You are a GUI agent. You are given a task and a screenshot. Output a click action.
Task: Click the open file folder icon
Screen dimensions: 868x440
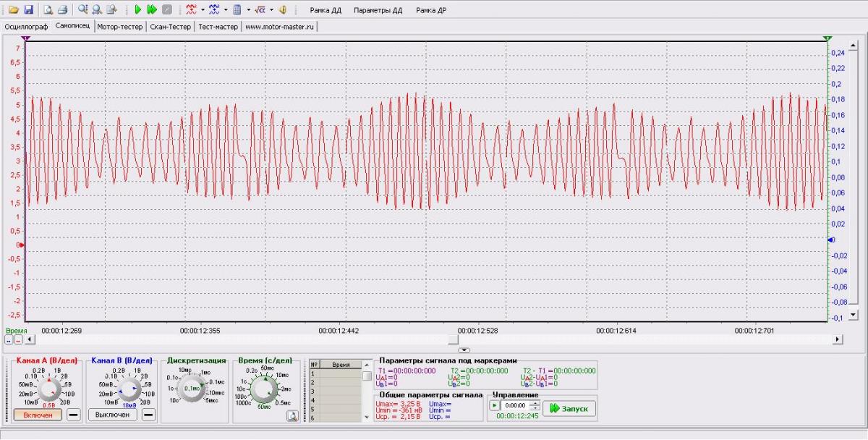click(14, 10)
